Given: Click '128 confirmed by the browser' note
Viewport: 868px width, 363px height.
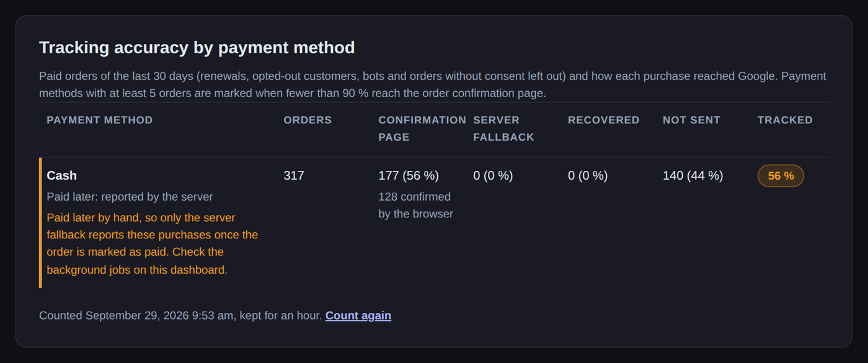Looking at the screenshot, I should 415,205.
